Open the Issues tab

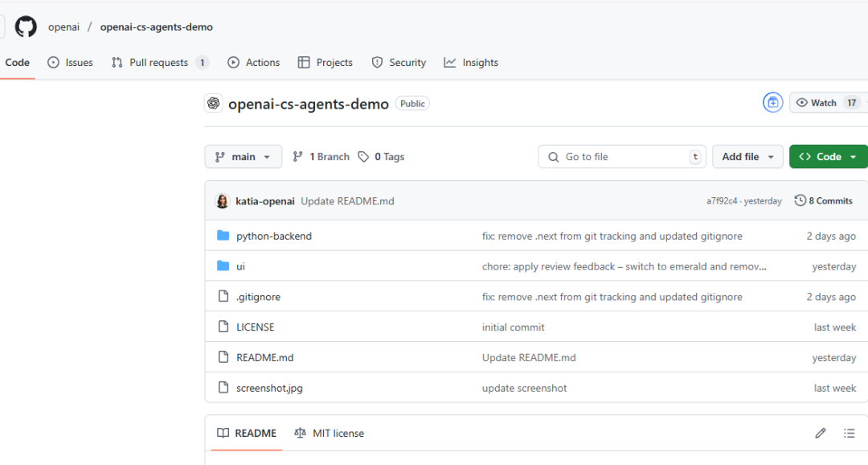click(70, 63)
